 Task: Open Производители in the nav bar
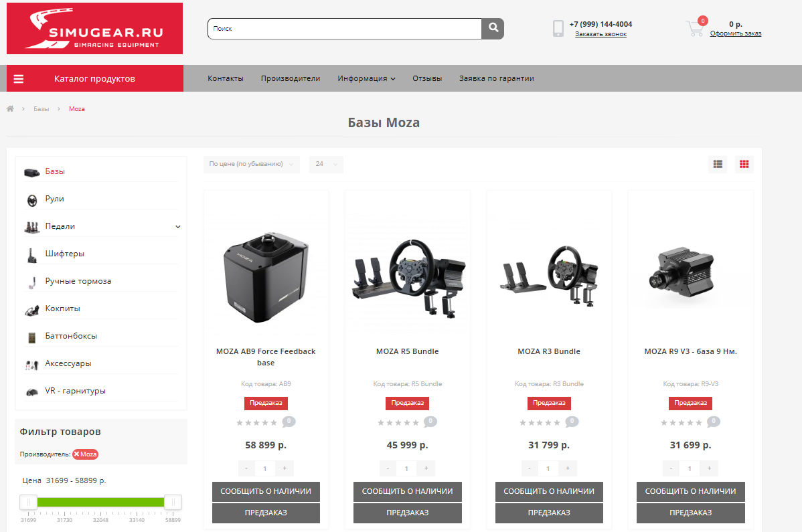[x=291, y=79]
